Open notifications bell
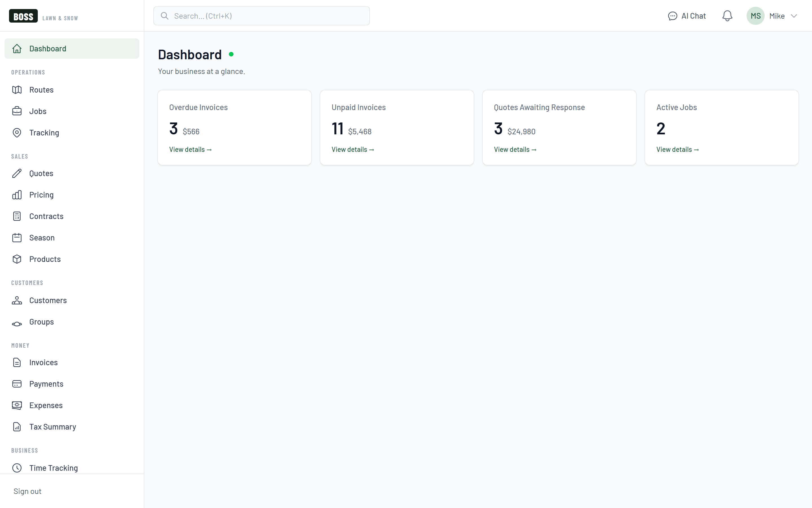The image size is (812, 508). pos(727,16)
